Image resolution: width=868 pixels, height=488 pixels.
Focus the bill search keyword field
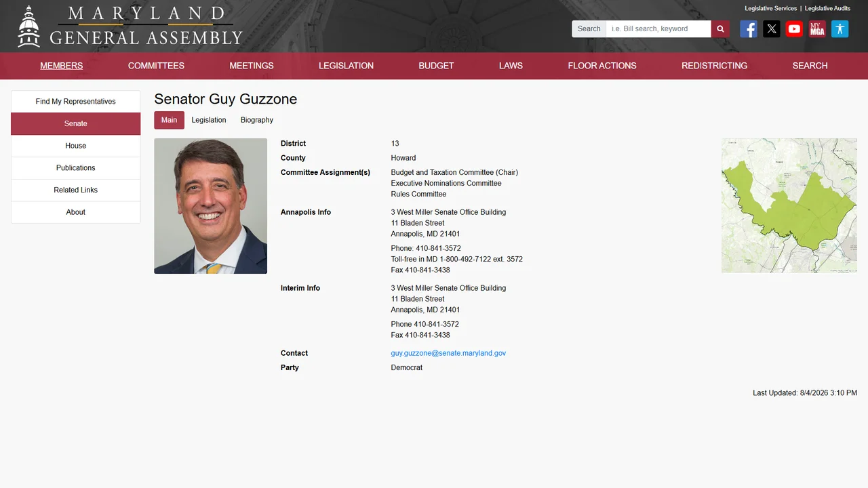pos(658,28)
